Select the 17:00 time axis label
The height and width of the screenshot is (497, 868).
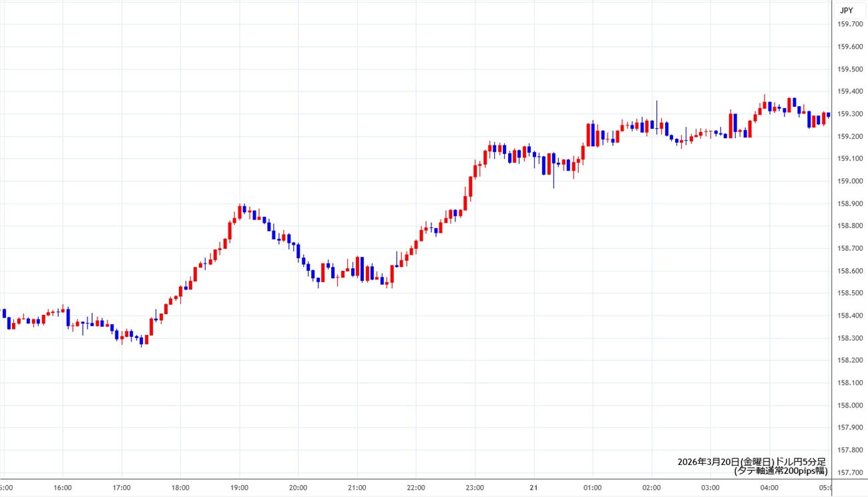point(122,488)
